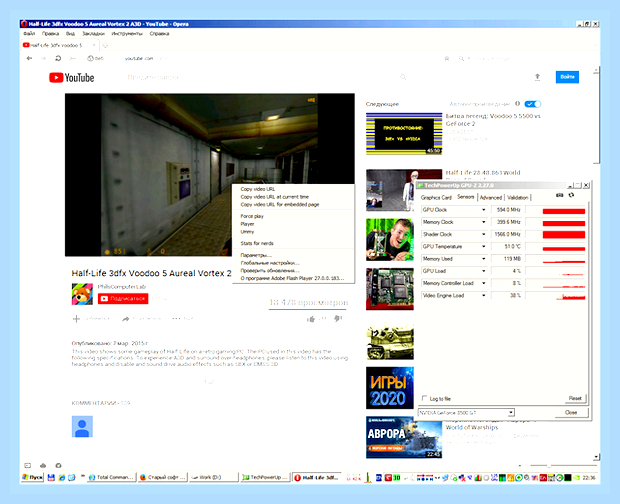Click the Internet Explorer icon in quick launch
Image resolution: width=620 pixels, height=504 pixels.
[61, 478]
